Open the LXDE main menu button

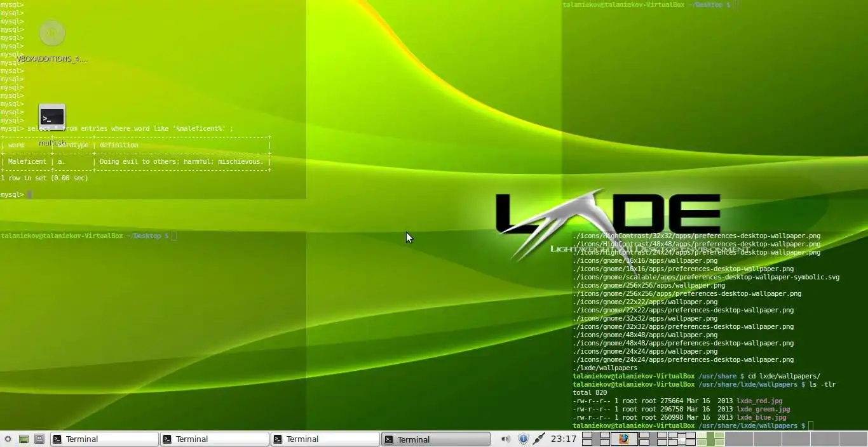(x=8, y=439)
